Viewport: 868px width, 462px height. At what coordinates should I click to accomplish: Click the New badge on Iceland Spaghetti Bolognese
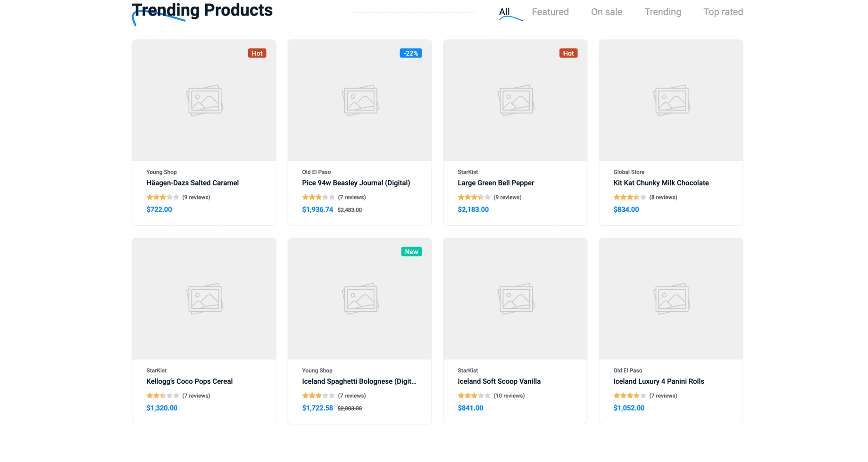pos(411,252)
